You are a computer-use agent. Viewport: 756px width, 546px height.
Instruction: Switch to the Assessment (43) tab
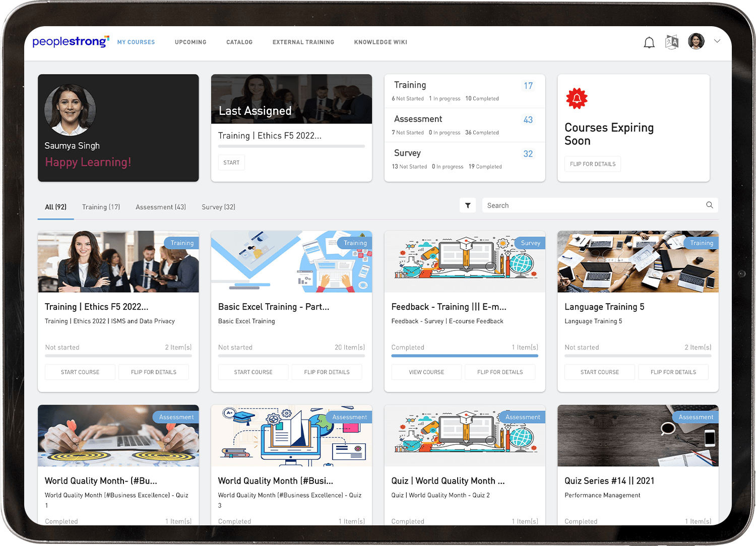coord(160,207)
